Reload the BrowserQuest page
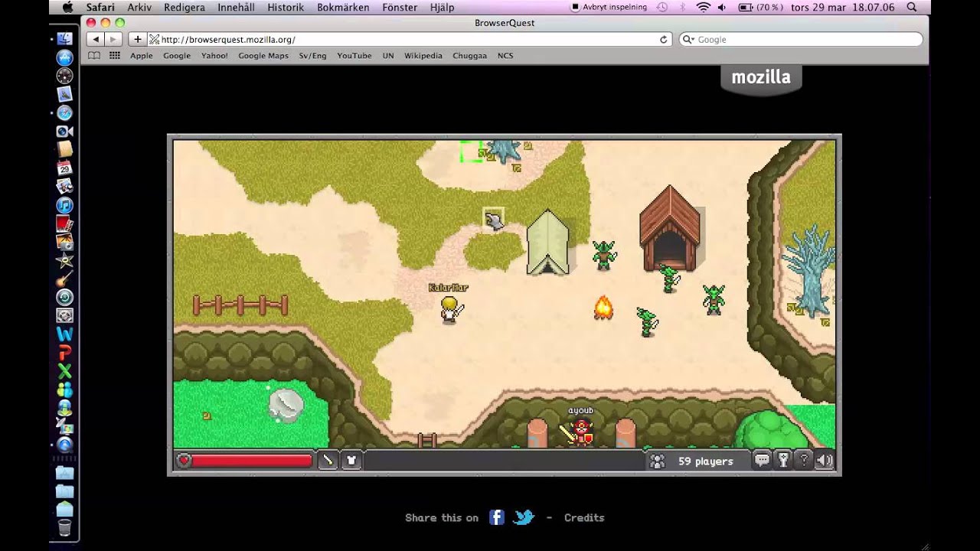This screenshot has height=551, width=980. pos(663,39)
